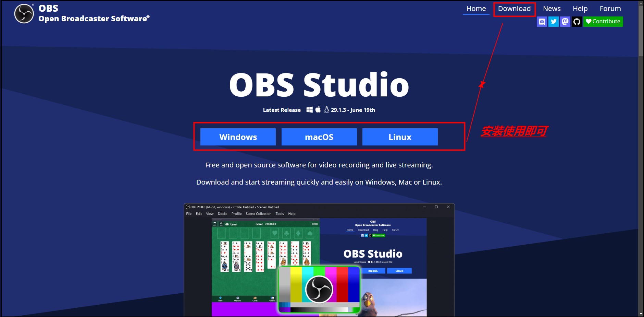Viewport: 644px width, 317px height.
Task: Click the '29.1.3 - June 19th' release text
Action: coord(353,110)
